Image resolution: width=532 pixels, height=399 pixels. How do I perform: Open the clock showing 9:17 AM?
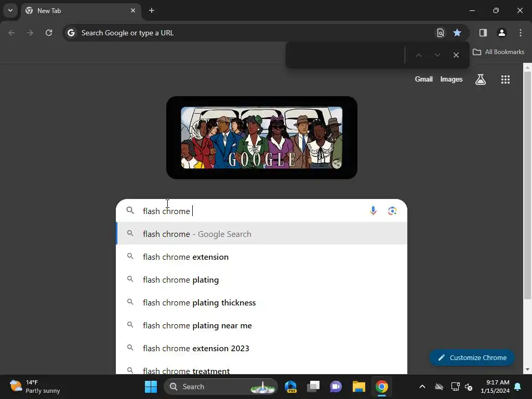point(495,387)
